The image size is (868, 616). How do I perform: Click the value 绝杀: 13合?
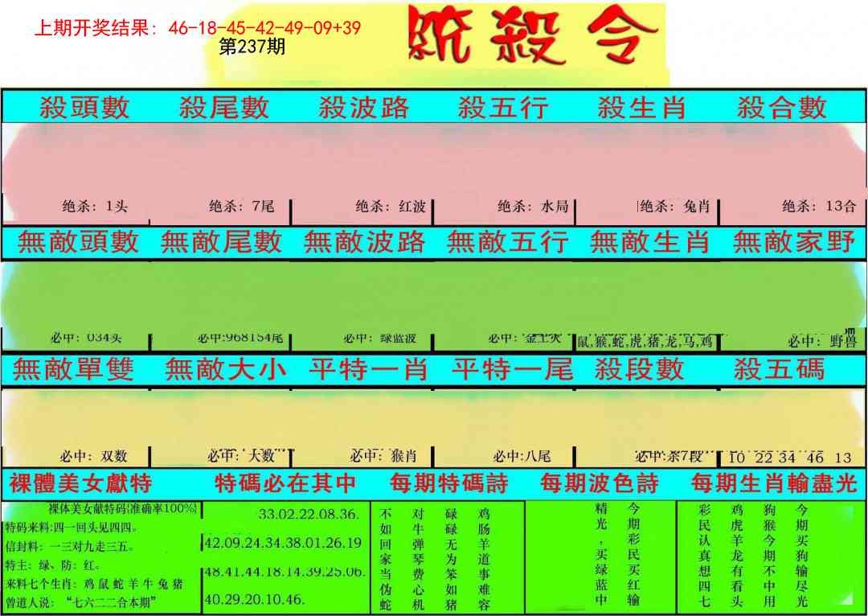819,207
